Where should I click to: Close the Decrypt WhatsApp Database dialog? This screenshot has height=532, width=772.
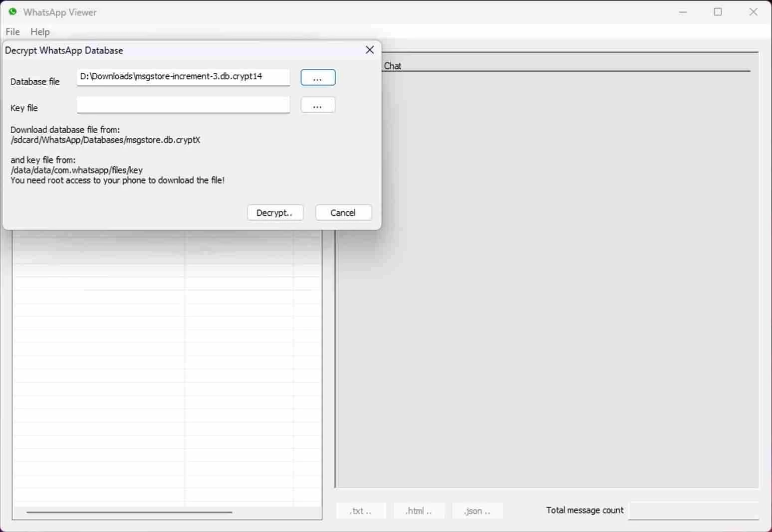click(369, 50)
